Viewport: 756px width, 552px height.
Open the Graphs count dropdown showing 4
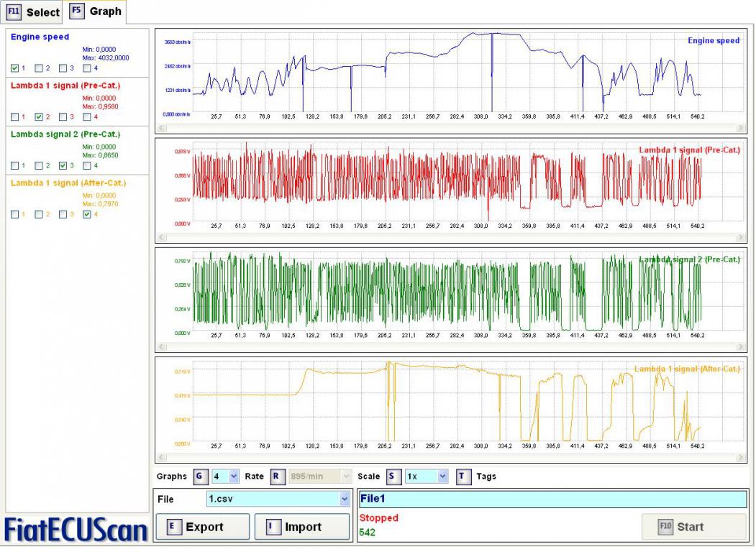(x=234, y=477)
